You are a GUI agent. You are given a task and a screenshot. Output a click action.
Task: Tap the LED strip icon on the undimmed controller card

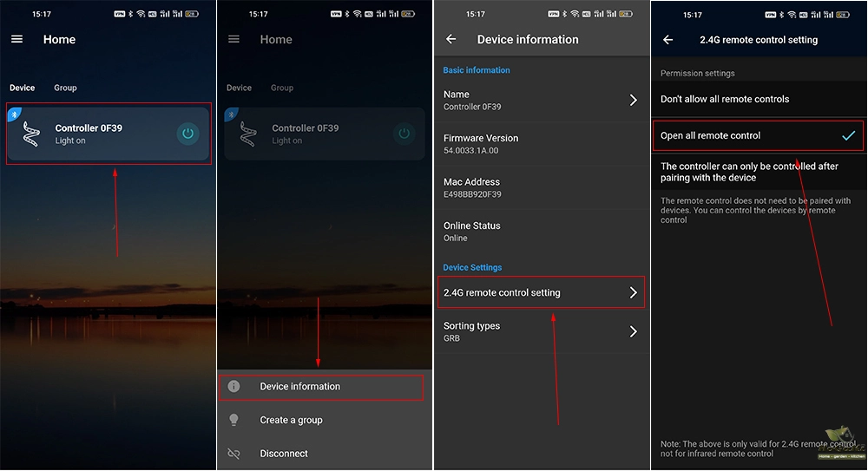31,134
